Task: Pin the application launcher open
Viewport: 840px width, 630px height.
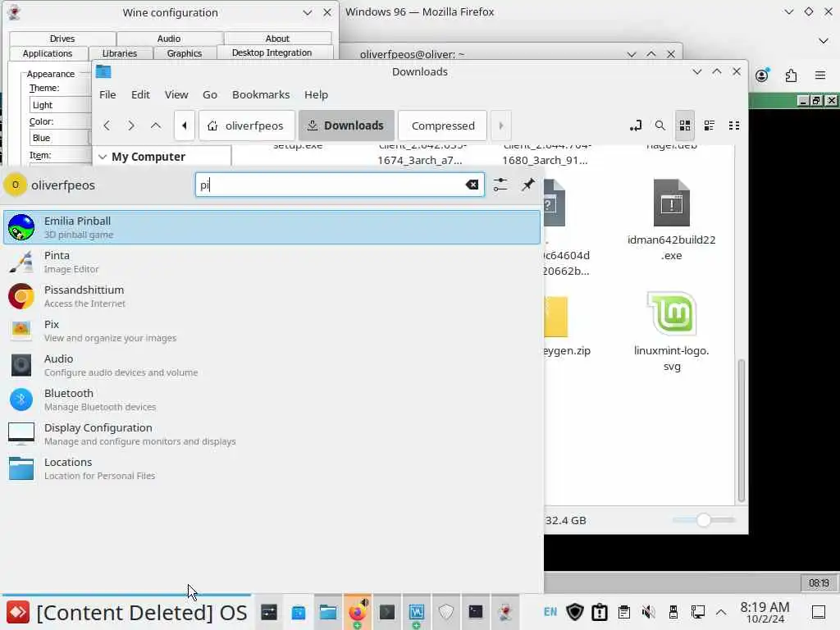Action: [x=528, y=185]
